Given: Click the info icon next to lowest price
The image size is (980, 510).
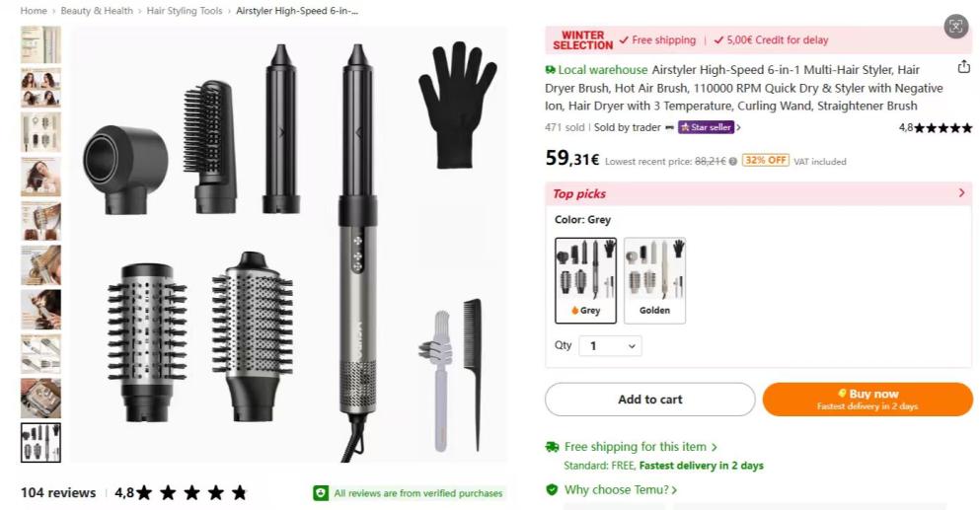Looking at the screenshot, I should click(732, 161).
